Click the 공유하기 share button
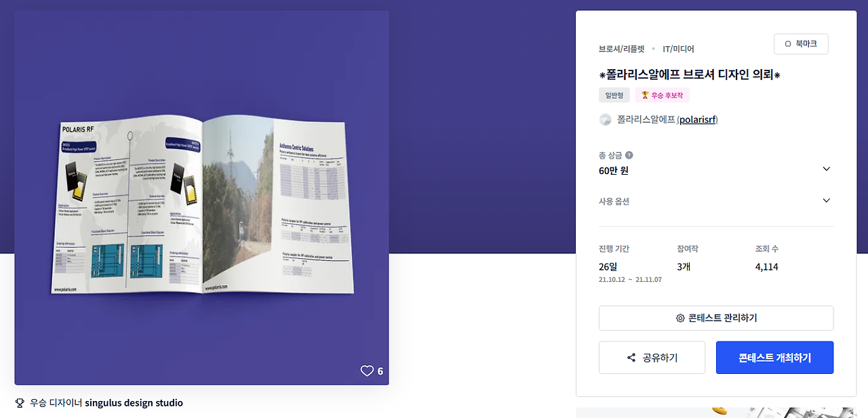This screenshot has height=418, width=868. pos(652,358)
